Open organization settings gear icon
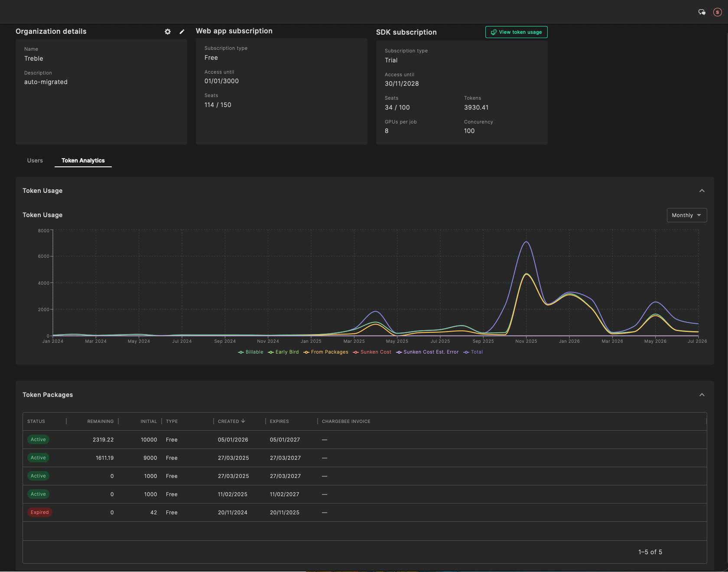The width and height of the screenshot is (728, 572). (168, 32)
